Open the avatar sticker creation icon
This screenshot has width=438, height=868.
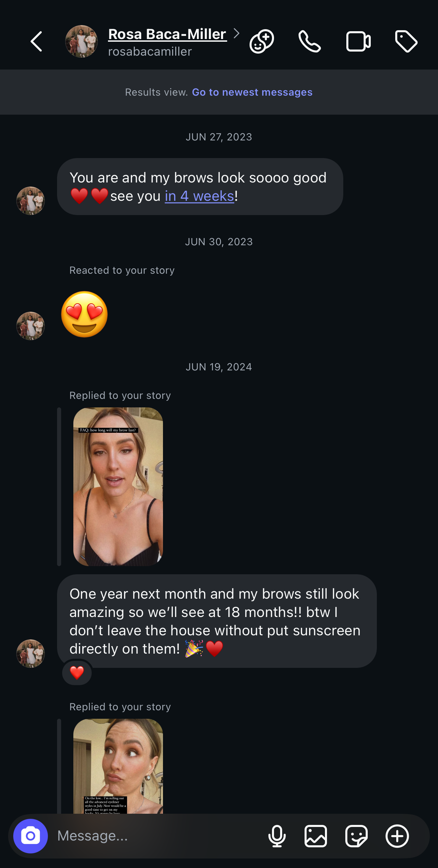[262, 41]
